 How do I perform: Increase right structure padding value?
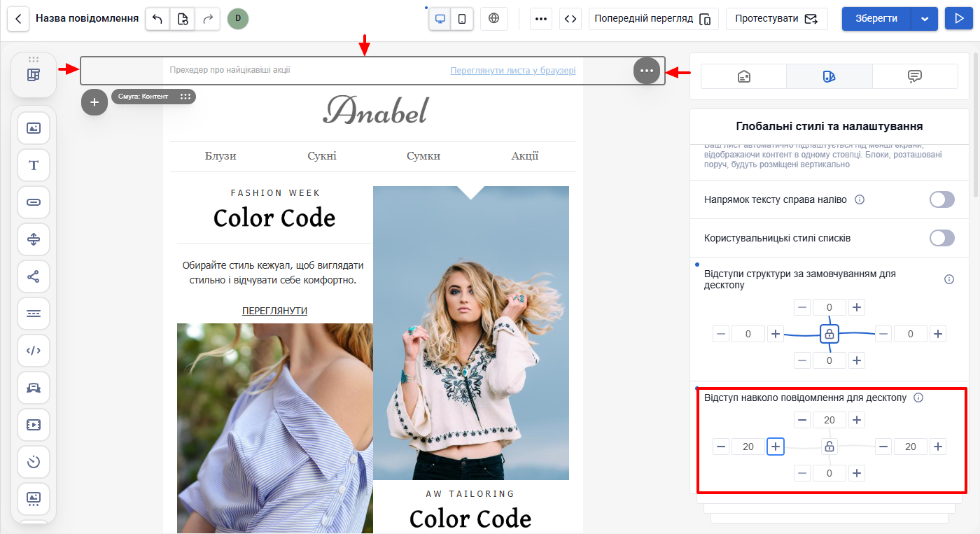[x=938, y=334]
